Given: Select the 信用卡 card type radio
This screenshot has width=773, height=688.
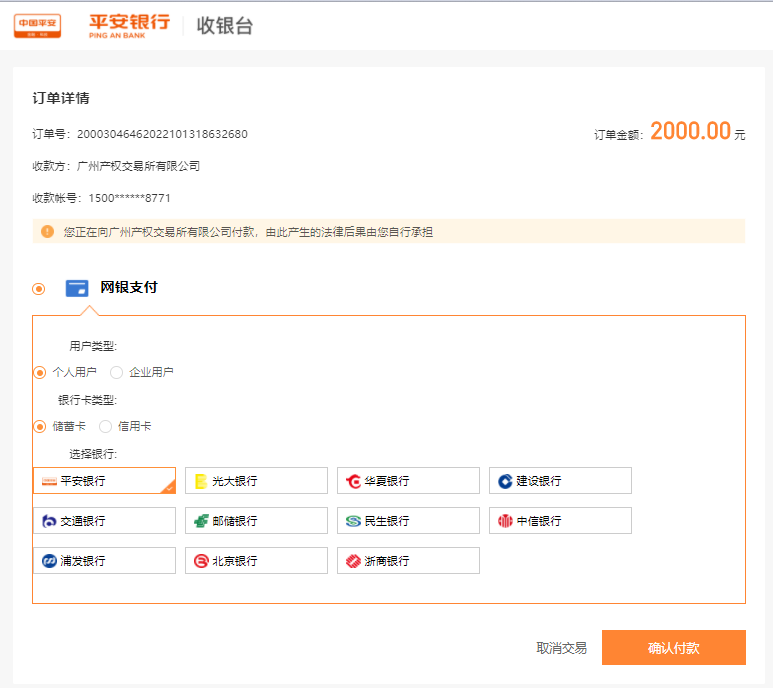Looking at the screenshot, I should (x=105, y=426).
